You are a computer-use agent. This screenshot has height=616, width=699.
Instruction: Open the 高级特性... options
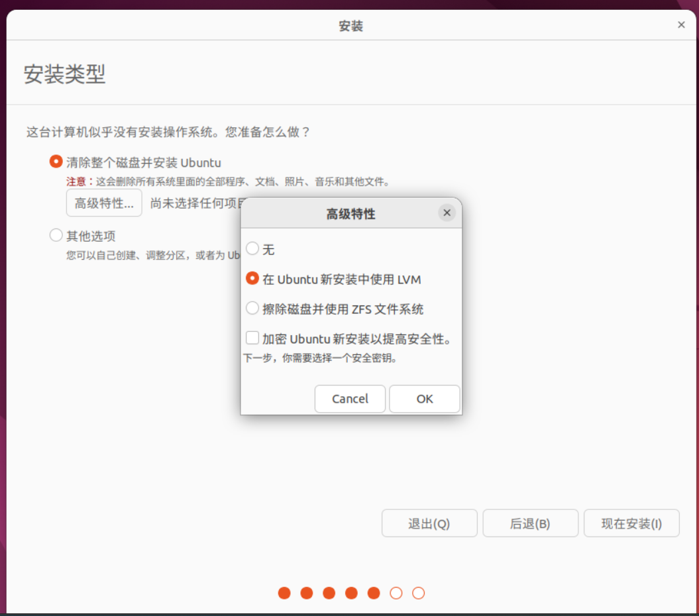(x=104, y=203)
